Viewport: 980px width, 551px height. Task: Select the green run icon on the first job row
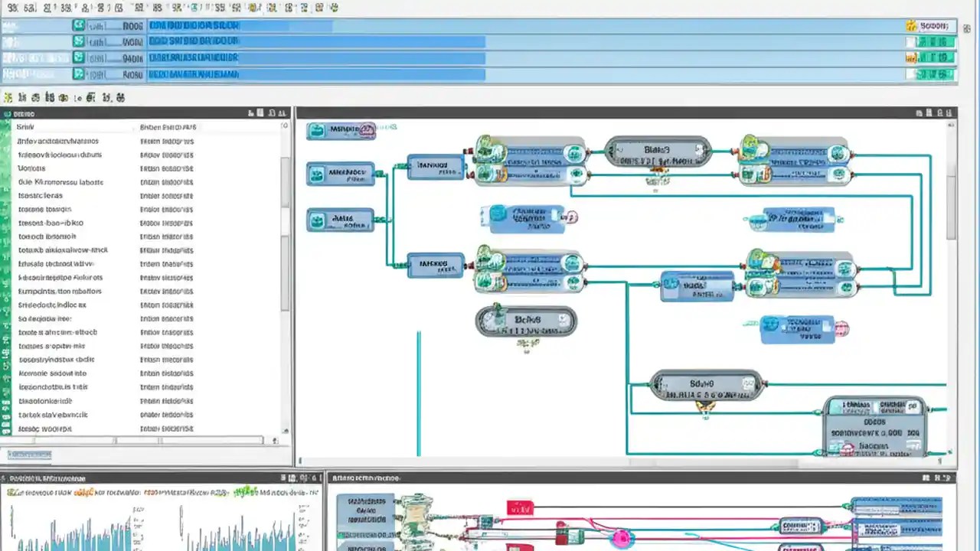coord(79,25)
